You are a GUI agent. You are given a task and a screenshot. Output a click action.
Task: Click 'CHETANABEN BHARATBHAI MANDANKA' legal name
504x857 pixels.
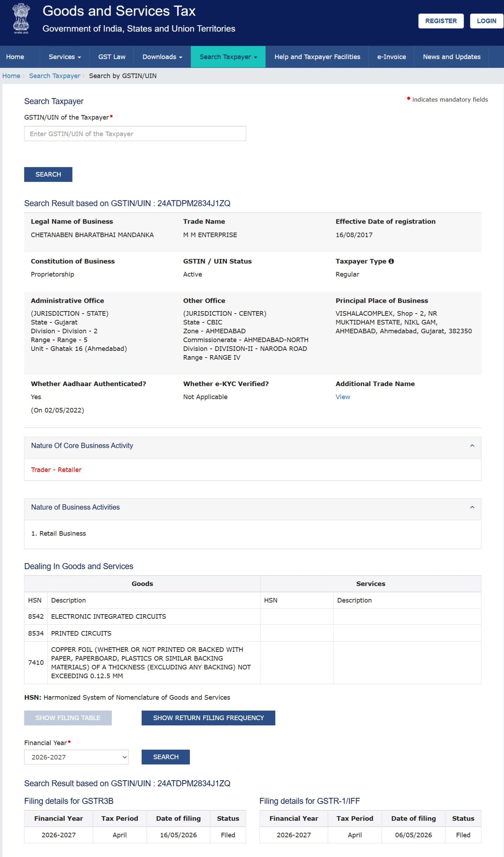92,235
